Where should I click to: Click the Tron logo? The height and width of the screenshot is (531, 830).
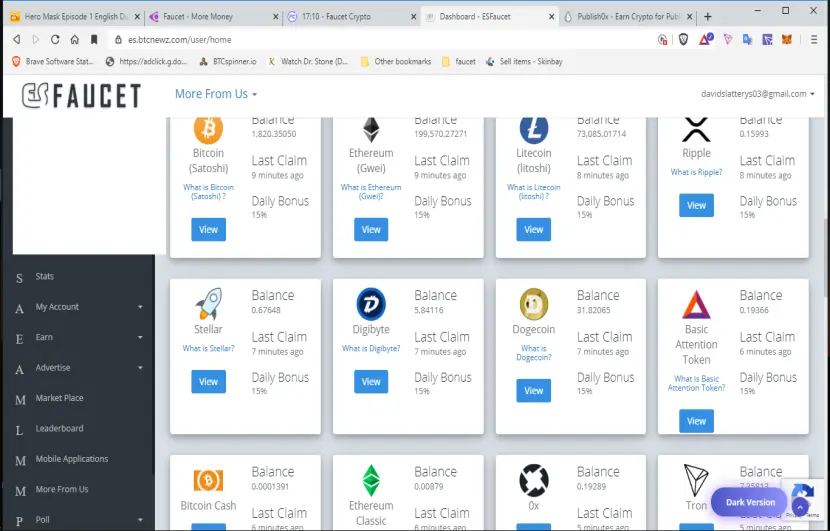point(696,480)
